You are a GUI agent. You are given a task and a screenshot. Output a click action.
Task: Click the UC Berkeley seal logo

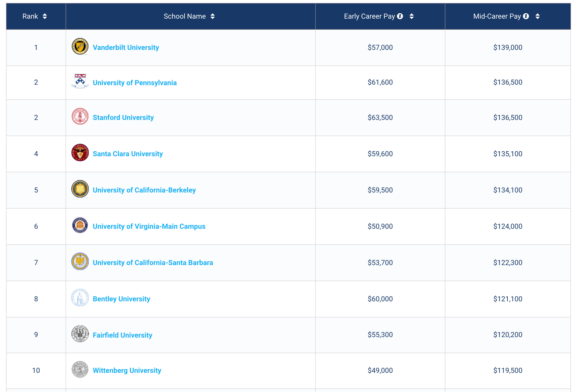pos(80,189)
